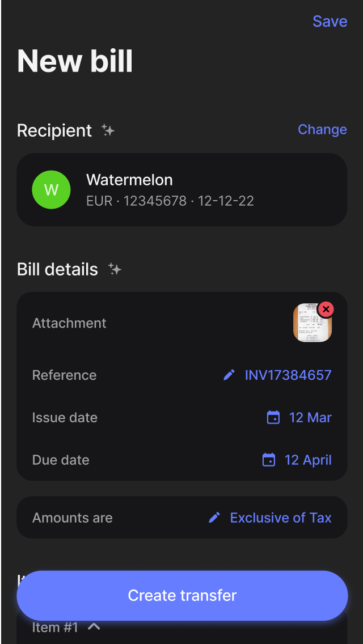Click the sparkle icon beside Bill details
This screenshot has height=644, width=363.
coord(115,269)
